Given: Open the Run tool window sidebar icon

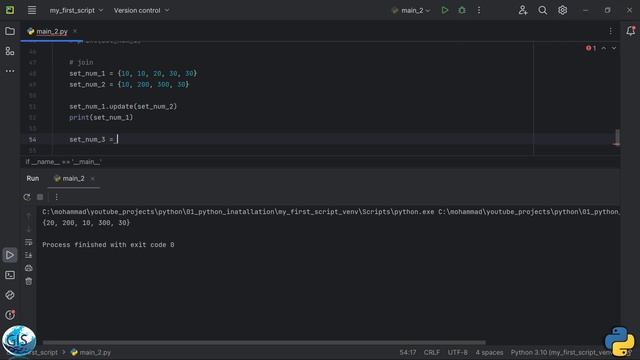Looking at the screenshot, I should 10,255.
